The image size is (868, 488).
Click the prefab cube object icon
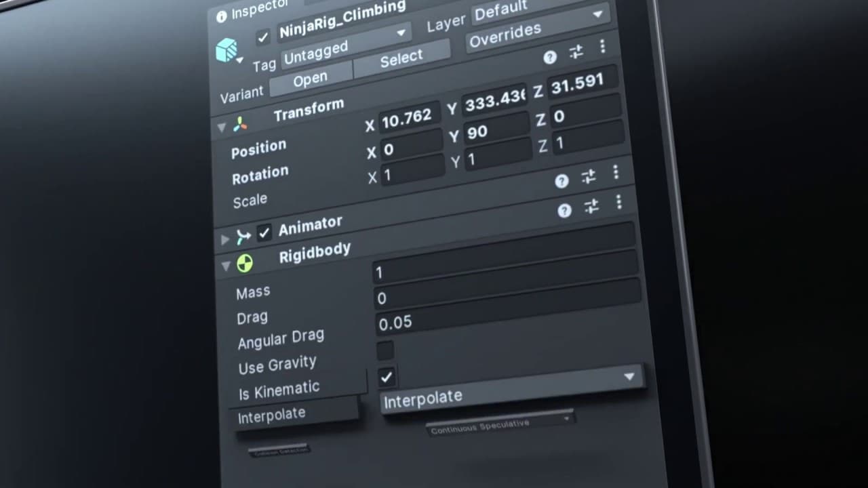tap(227, 50)
